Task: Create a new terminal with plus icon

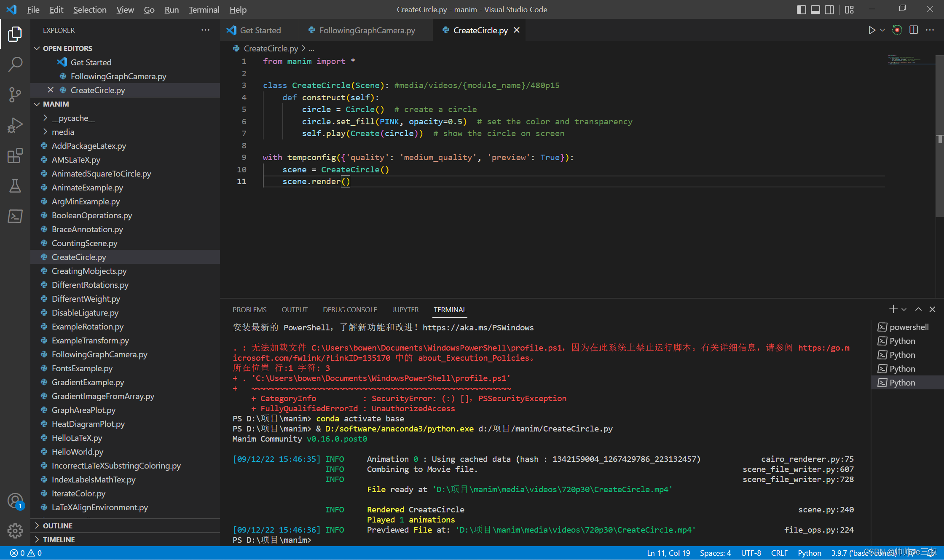Action: tap(893, 309)
